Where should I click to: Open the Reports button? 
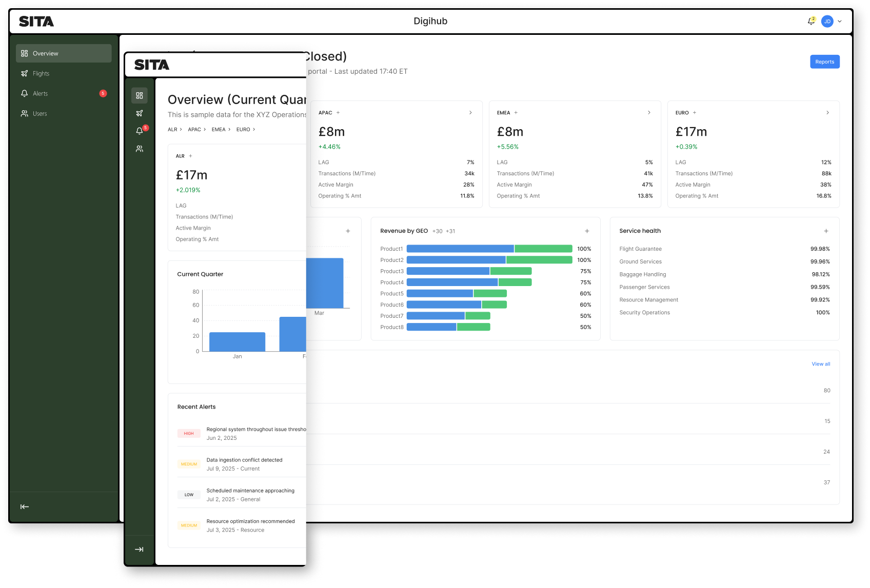tap(824, 62)
